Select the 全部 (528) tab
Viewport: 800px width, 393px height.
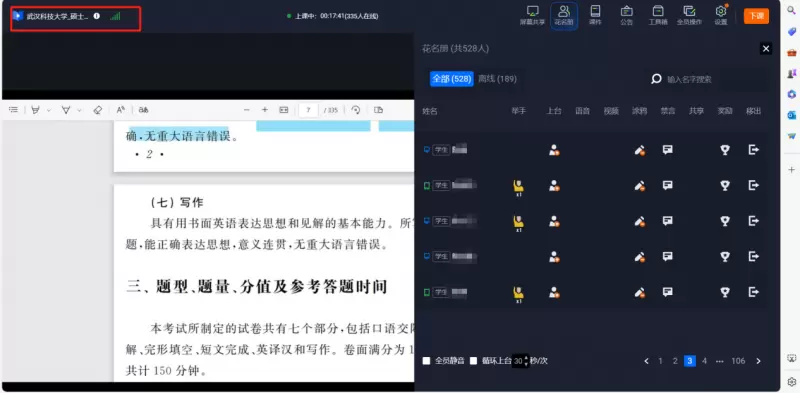coord(452,79)
